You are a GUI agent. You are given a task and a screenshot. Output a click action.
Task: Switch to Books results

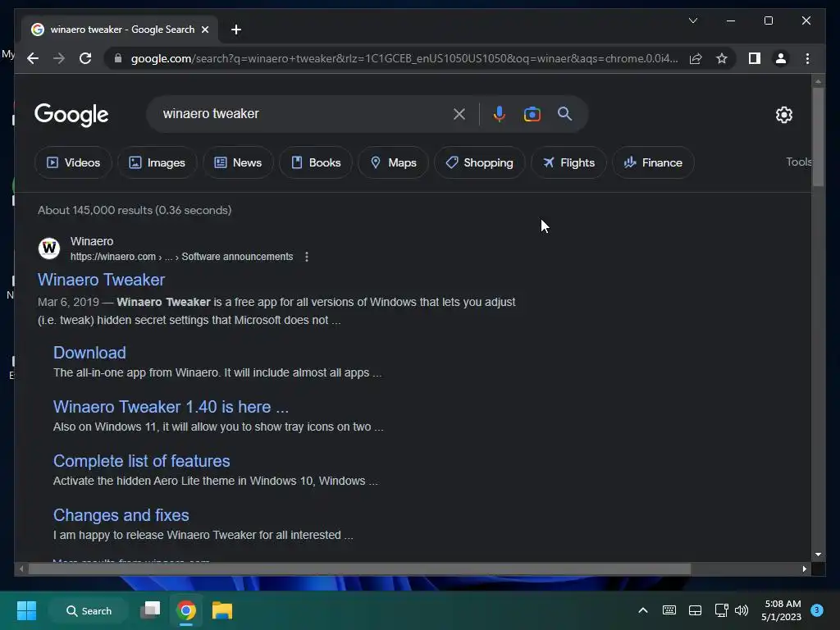pyautogui.click(x=316, y=162)
